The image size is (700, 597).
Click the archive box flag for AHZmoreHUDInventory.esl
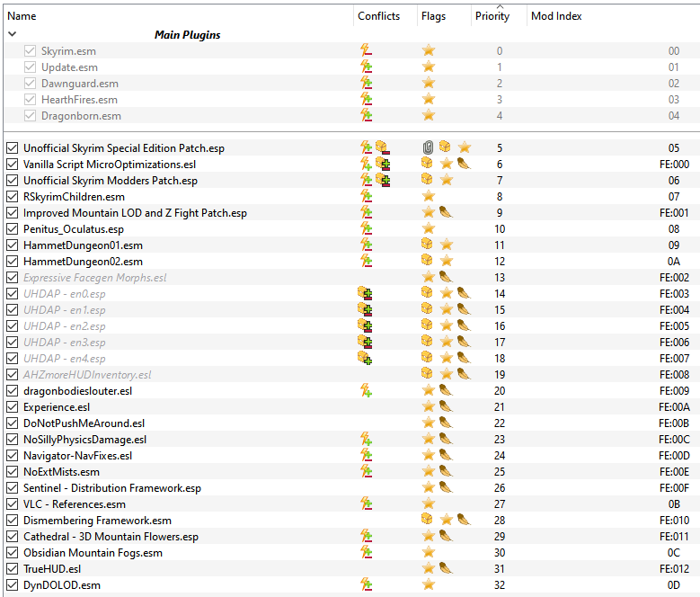[427, 373]
